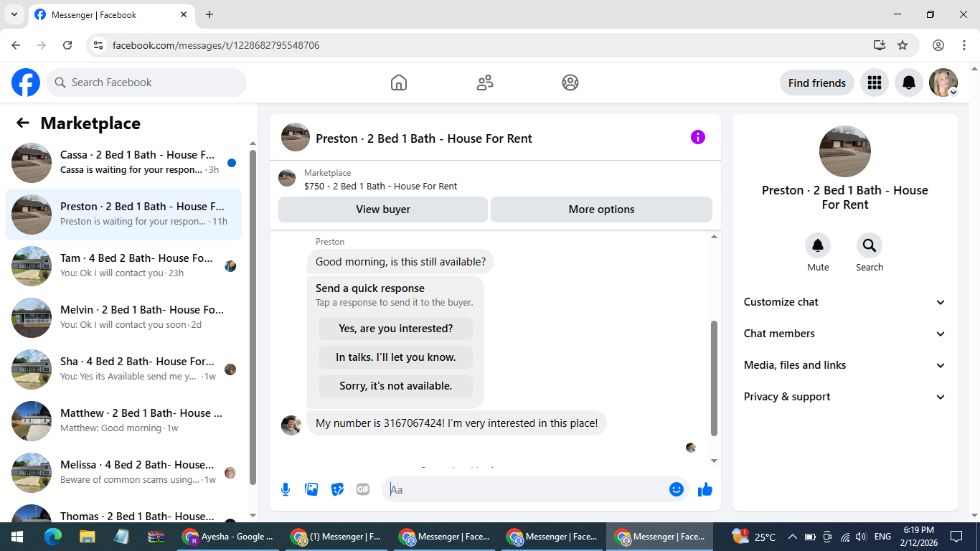Mute this conversation with bell icon
This screenshot has width=980, height=551.
818,246
